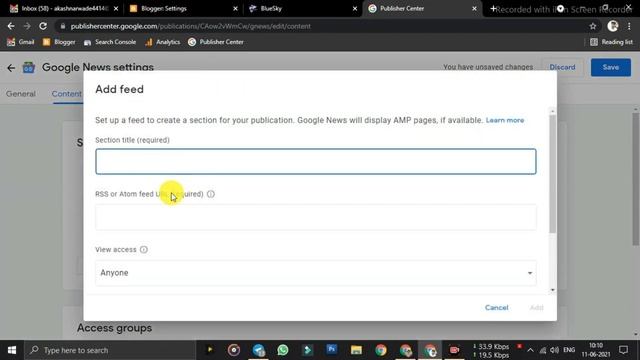Click the Windows search box
This screenshot has height=360, width=640.
click(110, 350)
